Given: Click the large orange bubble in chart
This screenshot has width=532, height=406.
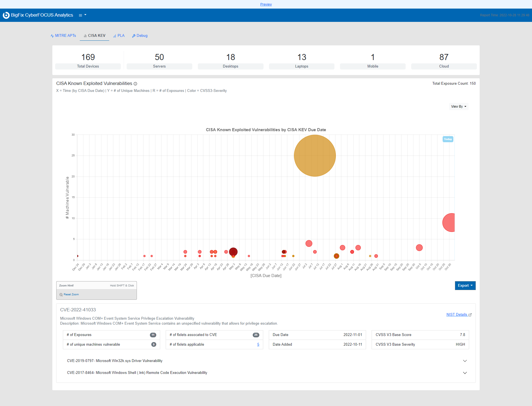Looking at the screenshot, I should [x=315, y=156].
